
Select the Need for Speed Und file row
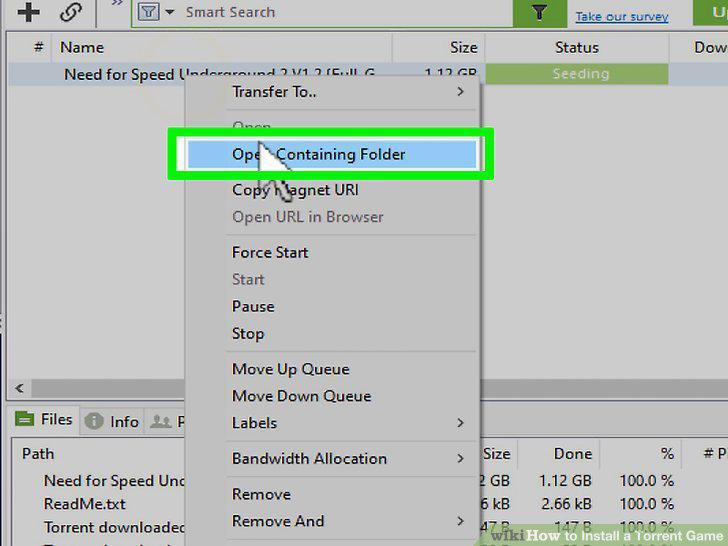pyautogui.click(x=114, y=481)
